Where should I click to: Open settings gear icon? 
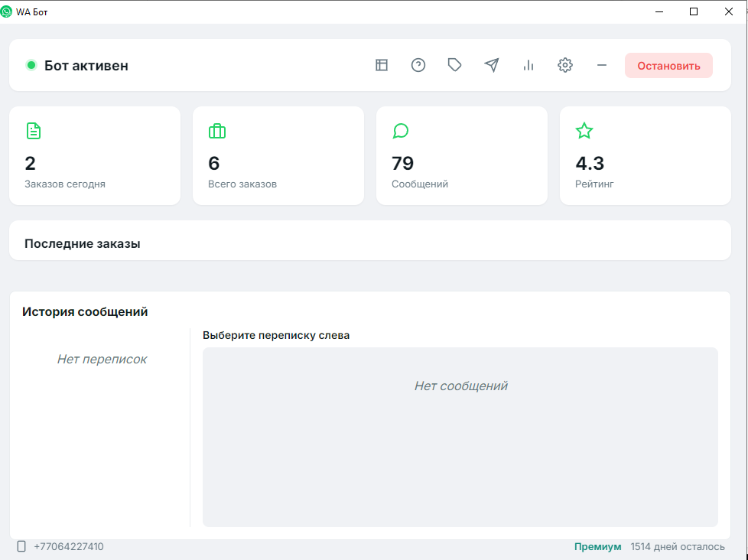point(564,65)
